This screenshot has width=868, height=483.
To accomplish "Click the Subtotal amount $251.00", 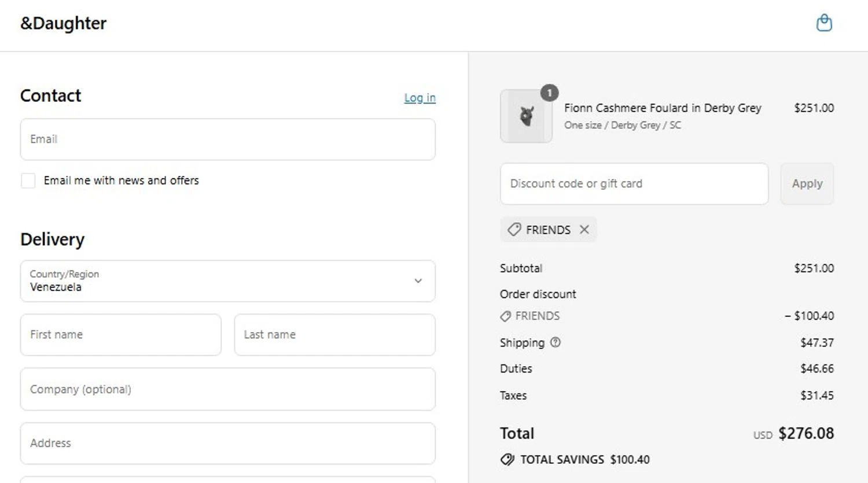I will [814, 268].
